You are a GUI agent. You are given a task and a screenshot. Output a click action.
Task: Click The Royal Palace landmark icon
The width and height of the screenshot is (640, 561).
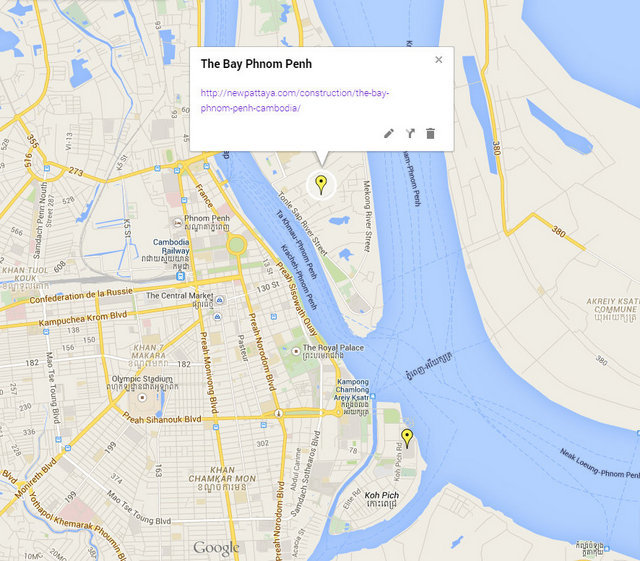(x=296, y=351)
